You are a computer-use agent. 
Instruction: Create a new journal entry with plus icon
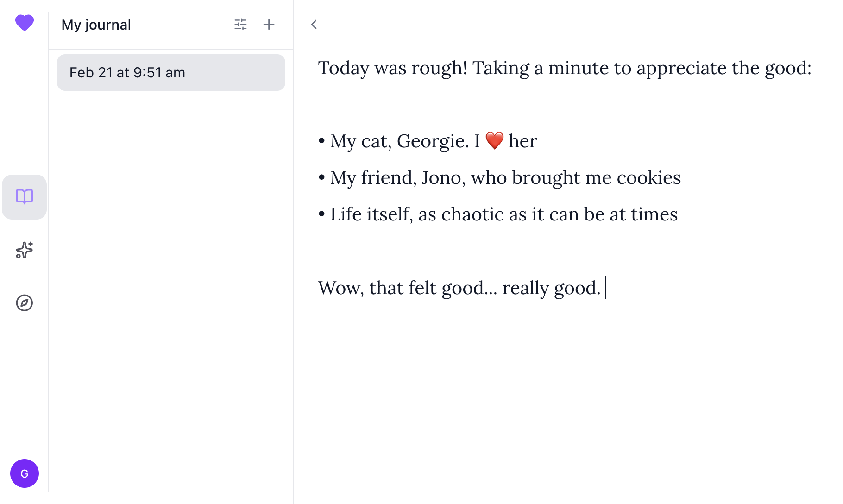tap(269, 25)
